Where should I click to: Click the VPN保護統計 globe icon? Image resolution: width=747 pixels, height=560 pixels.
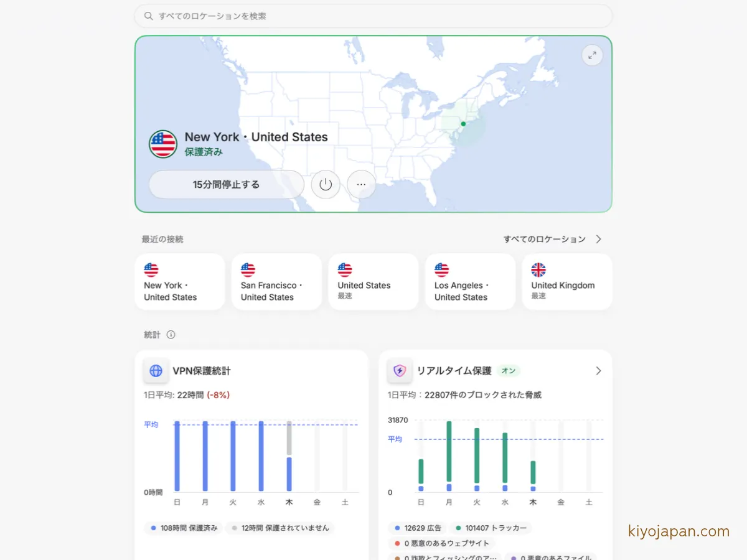[x=156, y=371]
